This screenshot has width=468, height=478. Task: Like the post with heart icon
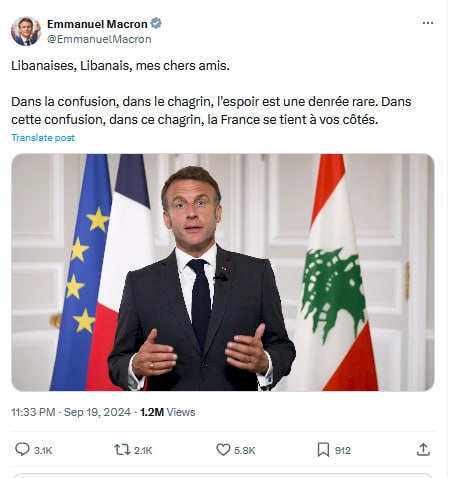(223, 450)
